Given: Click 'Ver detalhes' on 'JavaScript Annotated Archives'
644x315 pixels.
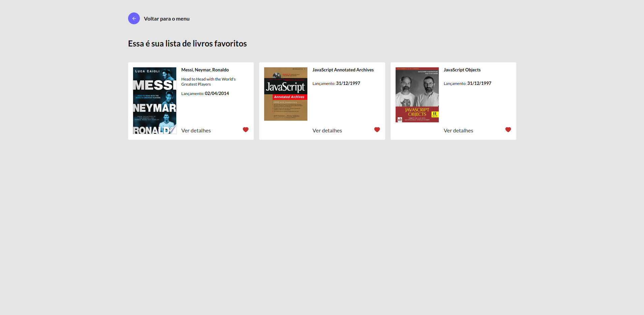Looking at the screenshot, I should (x=327, y=130).
